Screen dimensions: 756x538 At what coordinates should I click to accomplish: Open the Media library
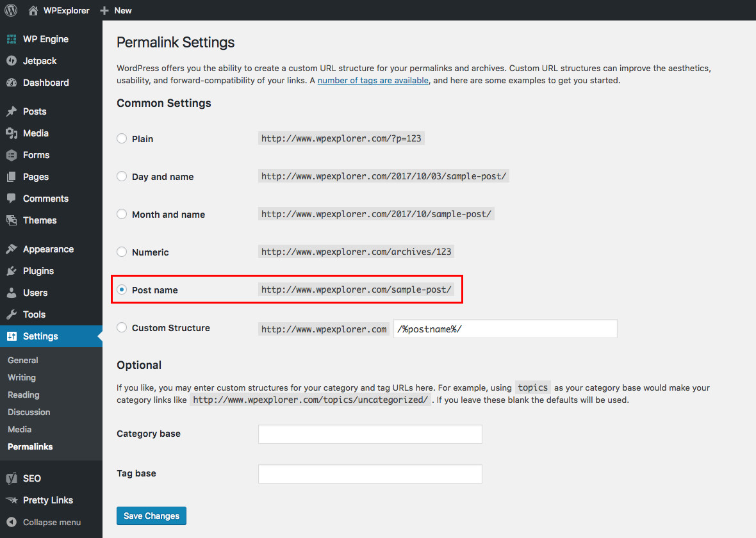(34, 133)
